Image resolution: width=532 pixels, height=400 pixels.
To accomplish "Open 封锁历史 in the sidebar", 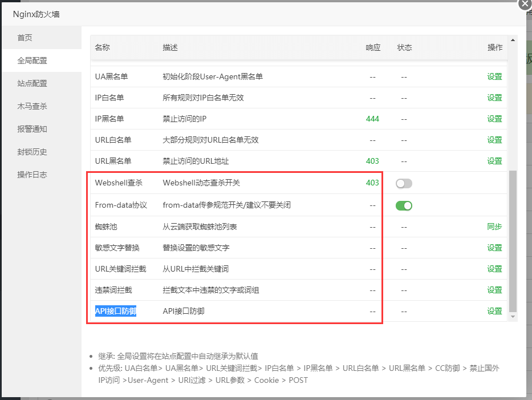I will tap(42, 152).
